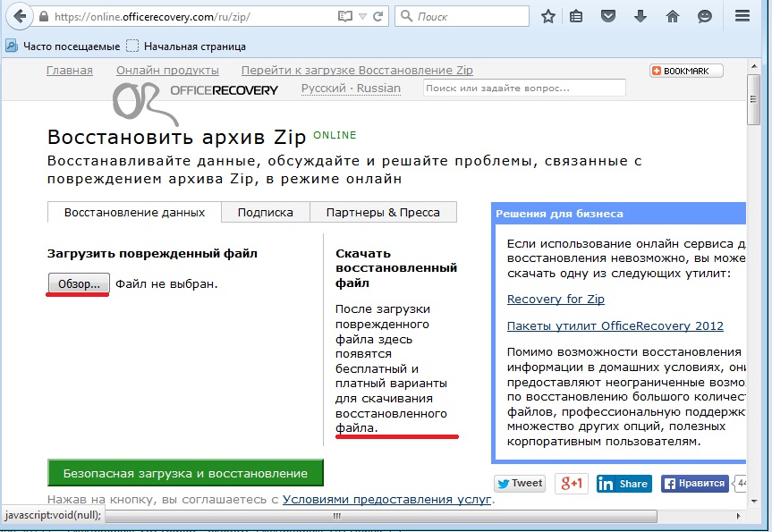Viewport: 772px width, 532px height.
Task: Go to home page via house icon
Action: click(673, 16)
